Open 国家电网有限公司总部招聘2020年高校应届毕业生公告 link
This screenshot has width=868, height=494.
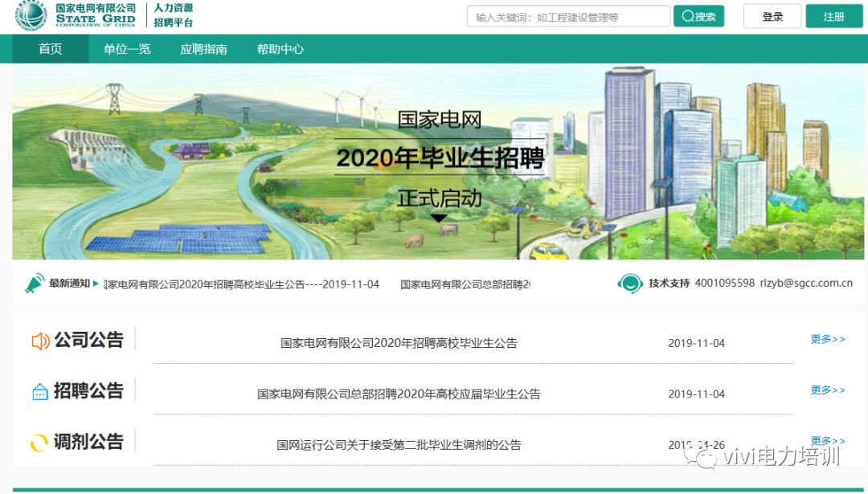[x=399, y=394]
